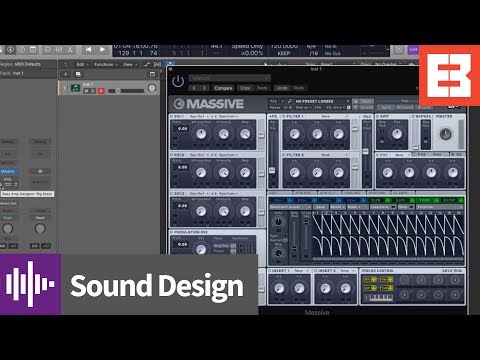Click the Paste button in plugin header
Image resolution: width=480 pixels, height=360 pixels.
[x=262, y=88]
